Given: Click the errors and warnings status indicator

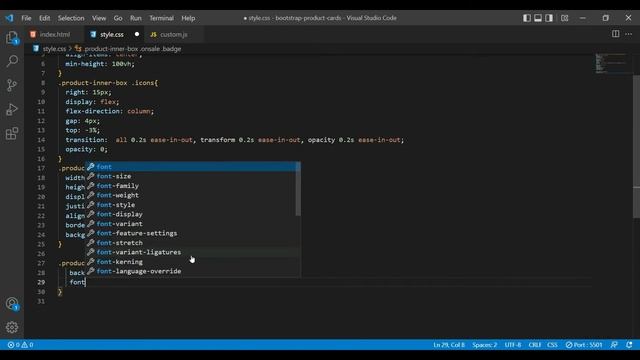Looking at the screenshot, I should 20,345.
